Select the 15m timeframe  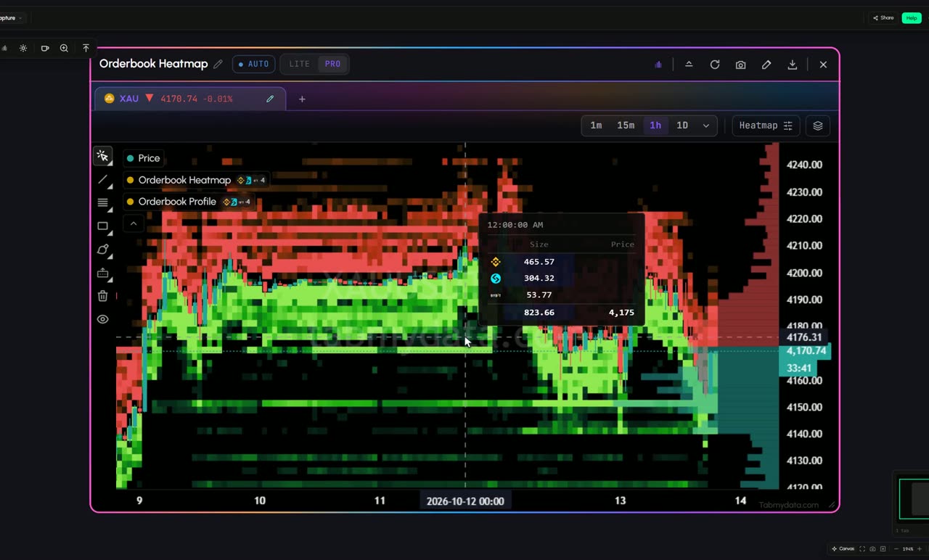tap(626, 125)
